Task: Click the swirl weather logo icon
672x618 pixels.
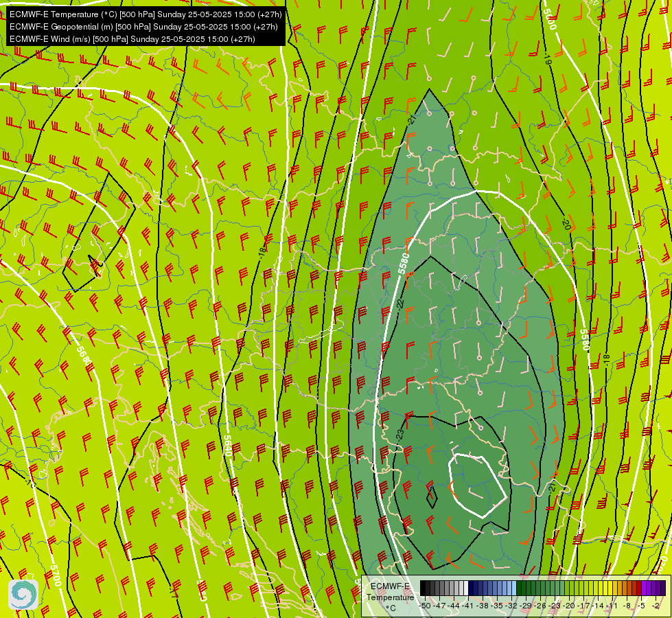Action: point(23,595)
